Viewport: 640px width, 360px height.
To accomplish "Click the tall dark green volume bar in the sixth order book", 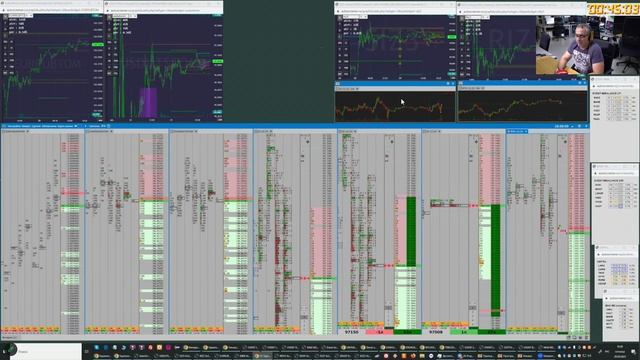I will pos(495,259).
